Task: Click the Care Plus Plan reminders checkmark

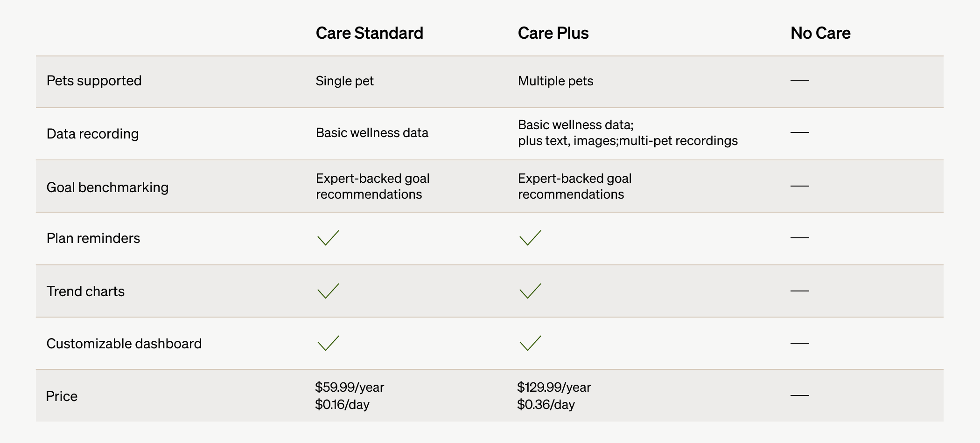Action: (x=530, y=238)
